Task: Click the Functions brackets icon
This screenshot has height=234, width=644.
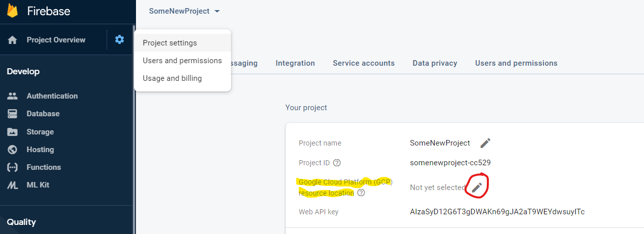Action: coord(13,167)
